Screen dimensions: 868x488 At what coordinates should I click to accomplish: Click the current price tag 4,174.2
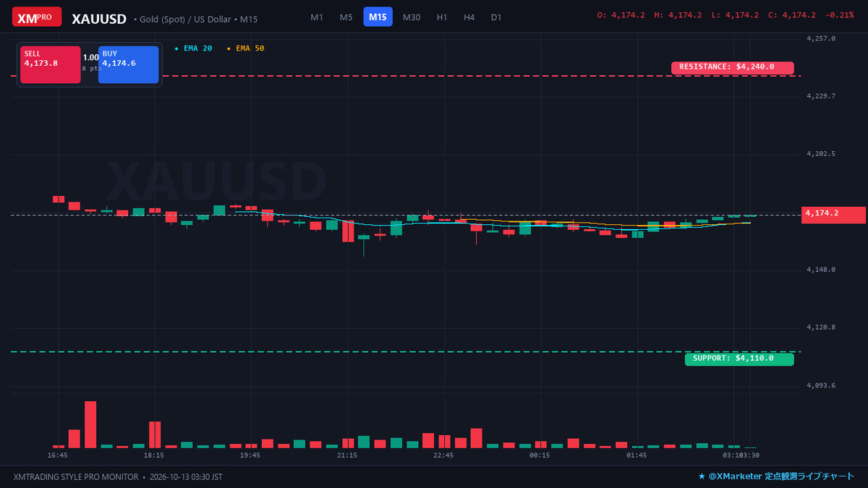coord(833,215)
